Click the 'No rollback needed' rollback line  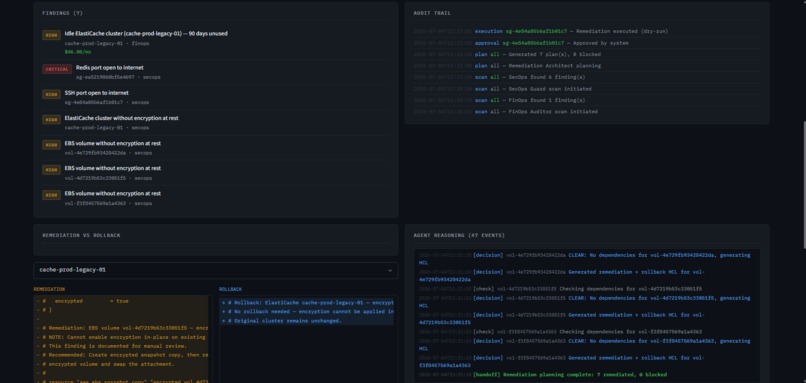pos(307,312)
